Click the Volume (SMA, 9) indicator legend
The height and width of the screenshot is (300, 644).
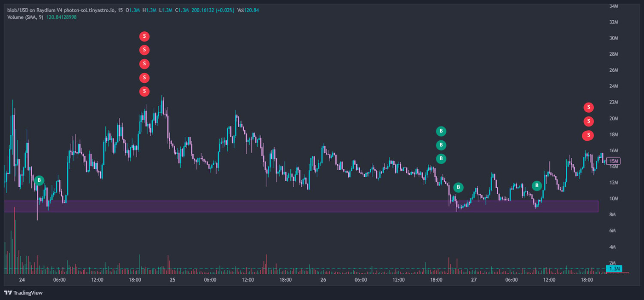(25, 17)
